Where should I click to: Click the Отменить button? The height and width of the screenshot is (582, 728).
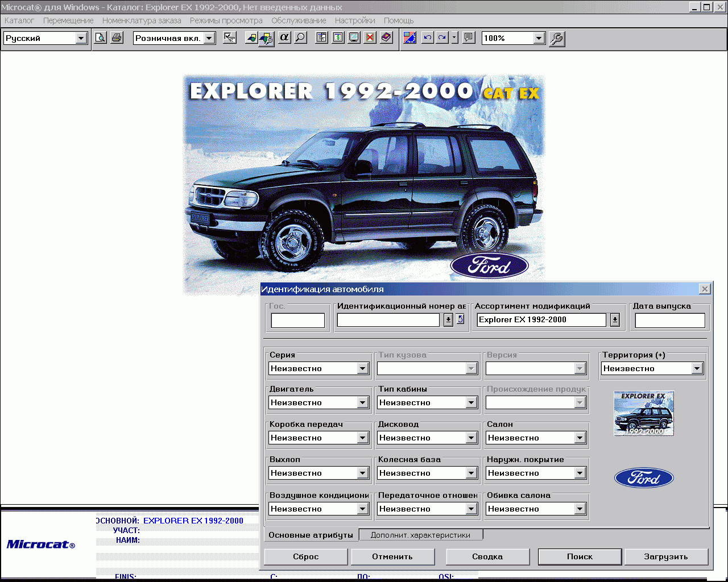tap(392, 556)
